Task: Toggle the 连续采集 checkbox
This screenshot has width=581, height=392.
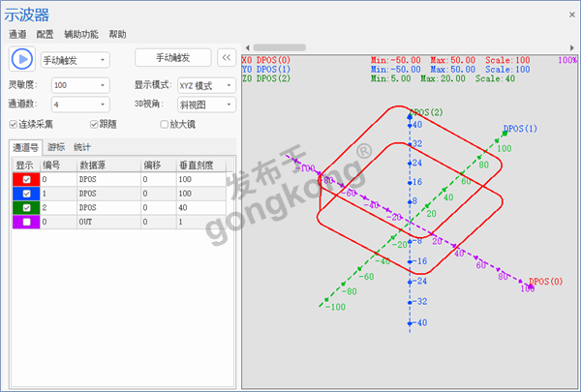Action: pyautogui.click(x=14, y=124)
